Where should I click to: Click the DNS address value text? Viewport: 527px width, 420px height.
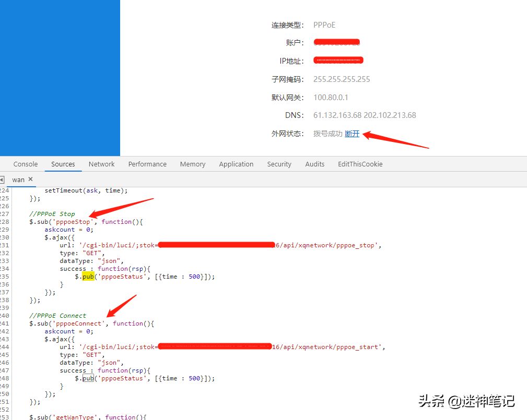[x=365, y=115]
